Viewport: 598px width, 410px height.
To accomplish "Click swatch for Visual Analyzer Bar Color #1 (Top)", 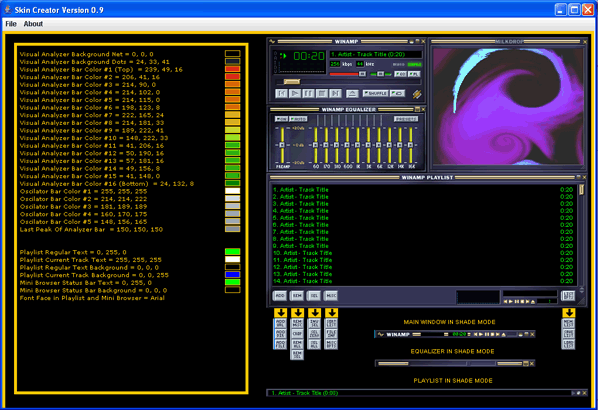I will click(x=232, y=69).
